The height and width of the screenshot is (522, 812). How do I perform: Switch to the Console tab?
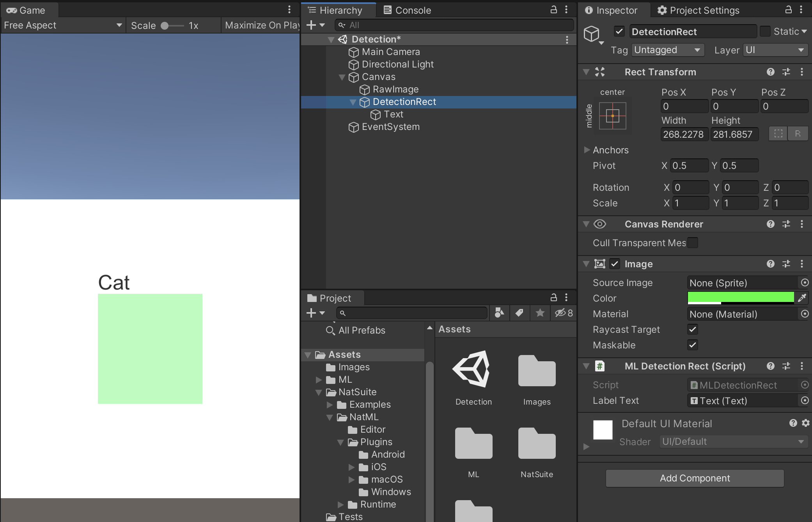pyautogui.click(x=407, y=10)
